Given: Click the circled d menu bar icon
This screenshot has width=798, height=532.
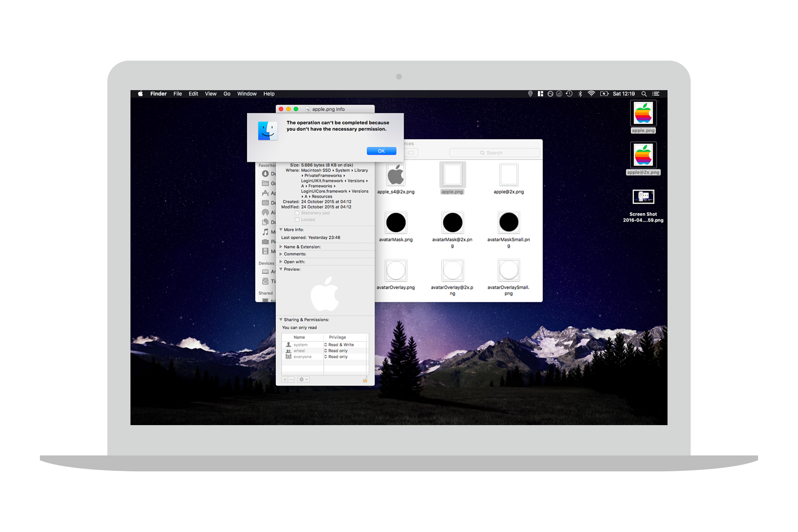Looking at the screenshot, I should click(x=559, y=94).
